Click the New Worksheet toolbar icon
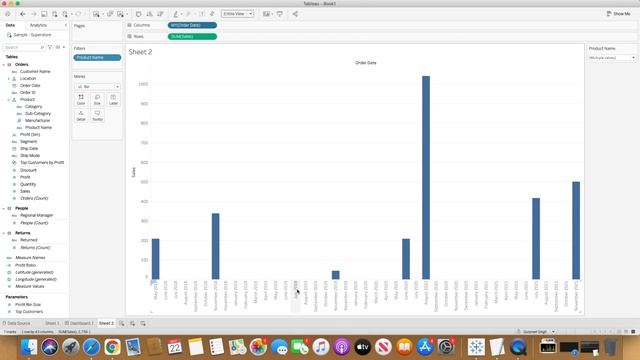The height and width of the screenshot is (360, 640). [x=96, y=14]
